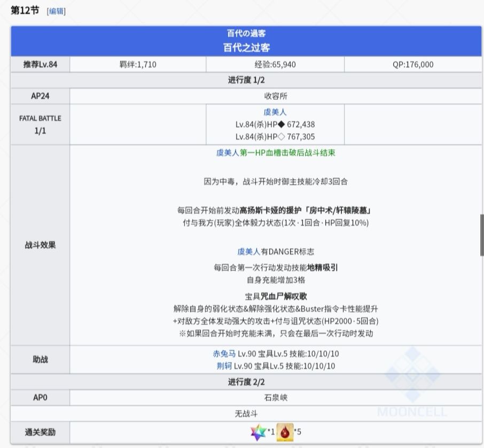The width and height of the screenshot is (484, 448).
Task: Click the AP0 cell
Action: coord(40,398)
